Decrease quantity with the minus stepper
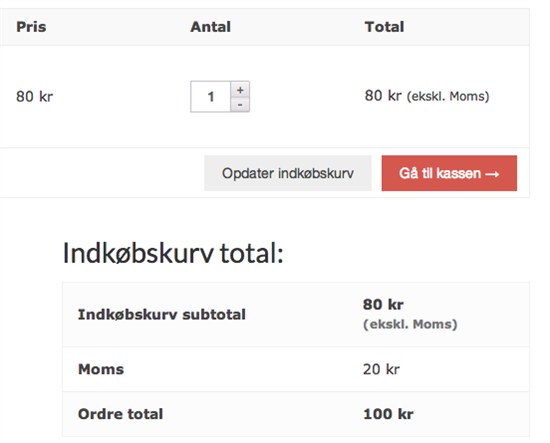 [240, 105]
